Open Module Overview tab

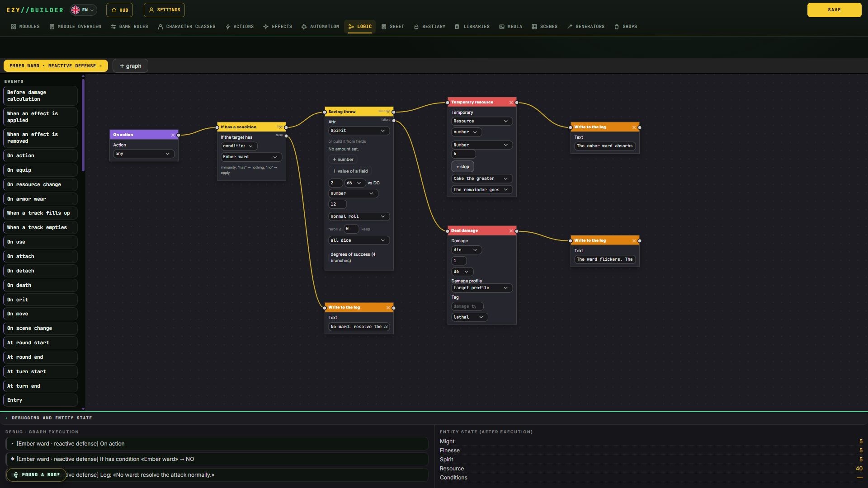tap(75, 27)
